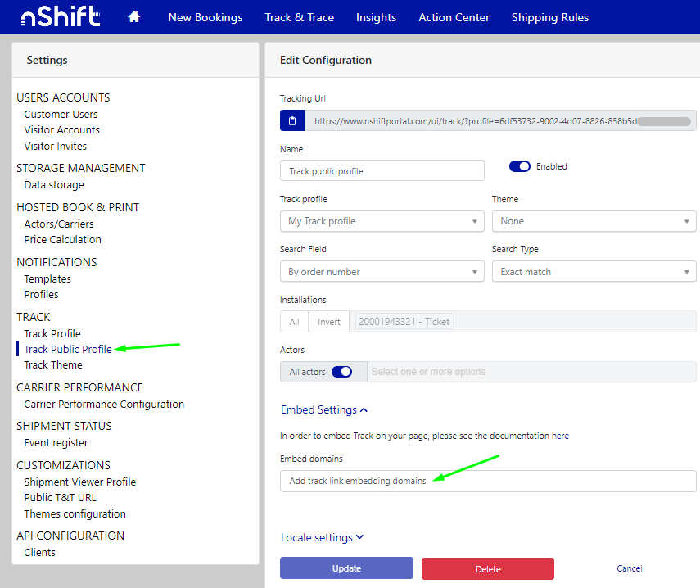
Task: Open API Clients settings
Action: (x=40, y=552)
